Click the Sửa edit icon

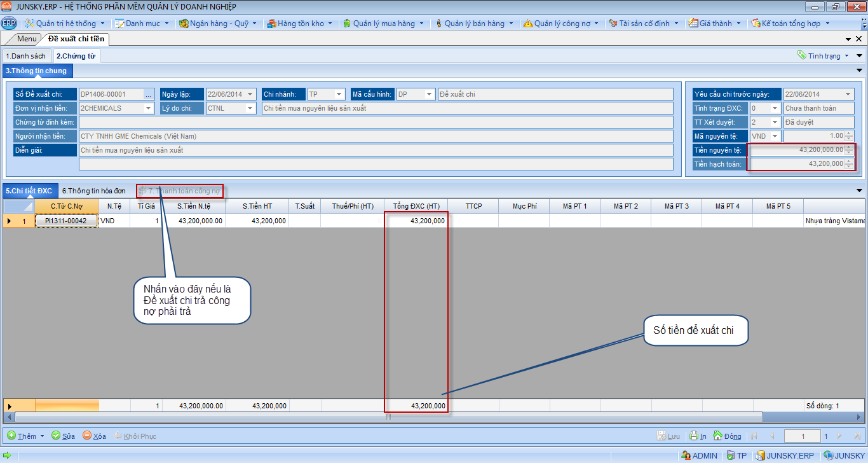(56, 436)
